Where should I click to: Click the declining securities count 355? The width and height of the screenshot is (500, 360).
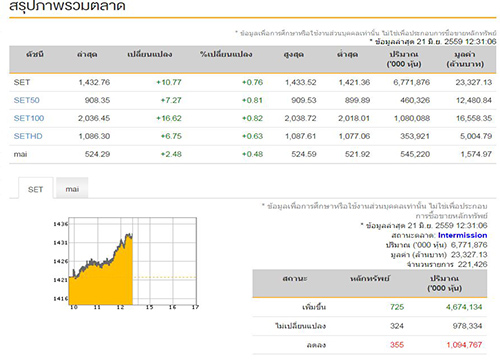click(397, 345)
